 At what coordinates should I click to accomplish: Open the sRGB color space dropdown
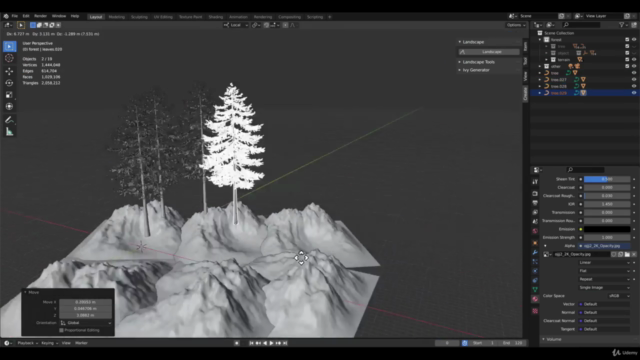coord(619,296)
